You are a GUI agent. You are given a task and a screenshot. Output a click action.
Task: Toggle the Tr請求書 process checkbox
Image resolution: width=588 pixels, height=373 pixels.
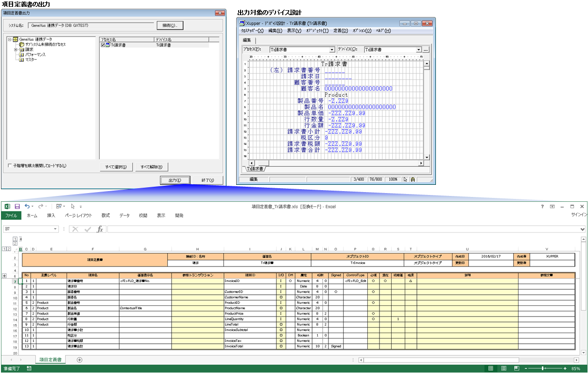pyautogui.click(x=103, y=45)
